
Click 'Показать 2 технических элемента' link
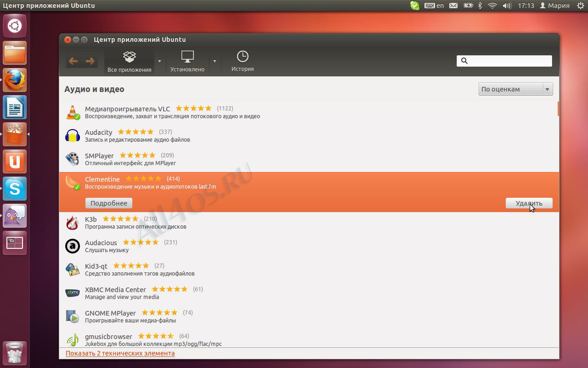click(120, 353)
